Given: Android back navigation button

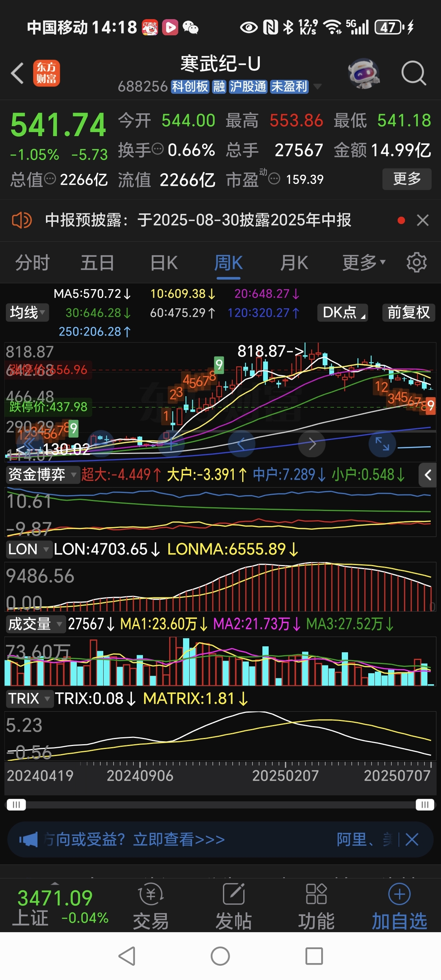Looking at the screenshot, I should (x=127, y=956).
